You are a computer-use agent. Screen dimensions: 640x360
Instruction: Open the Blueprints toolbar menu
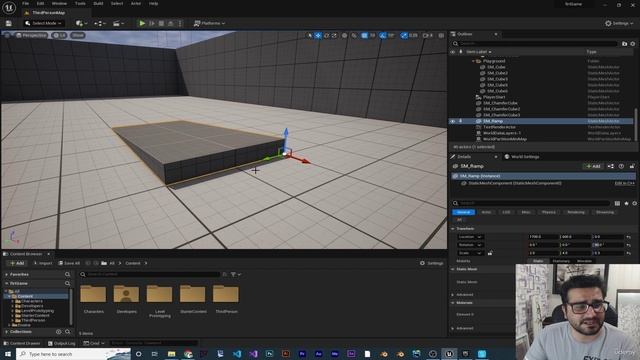[x=99, y=23]
